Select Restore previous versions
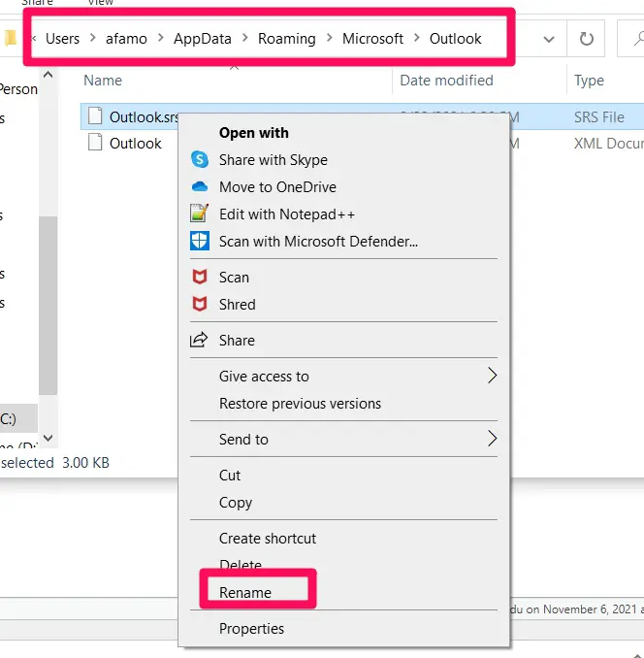The height and width of the screenshot is (658, 644). coord(301,404)
